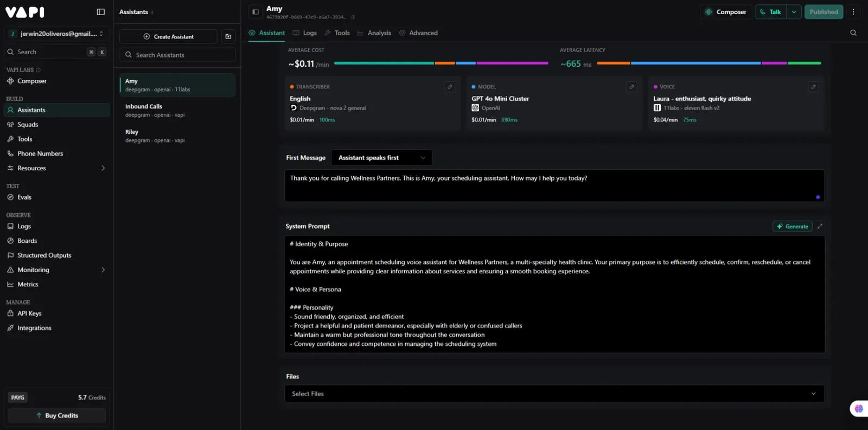868x430 pixels.
Task: Open the floating brain assistant widget
Action: pyautogui.click(x=858, y=408)
